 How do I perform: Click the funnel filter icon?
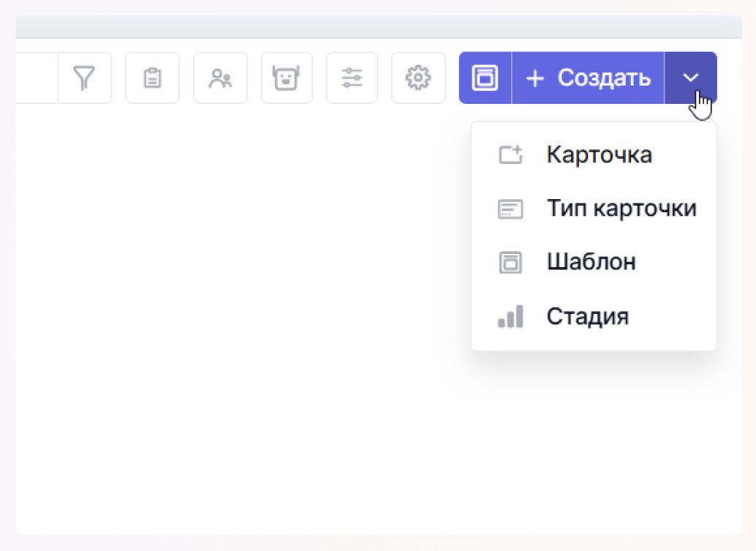click(x=85, y=78)
